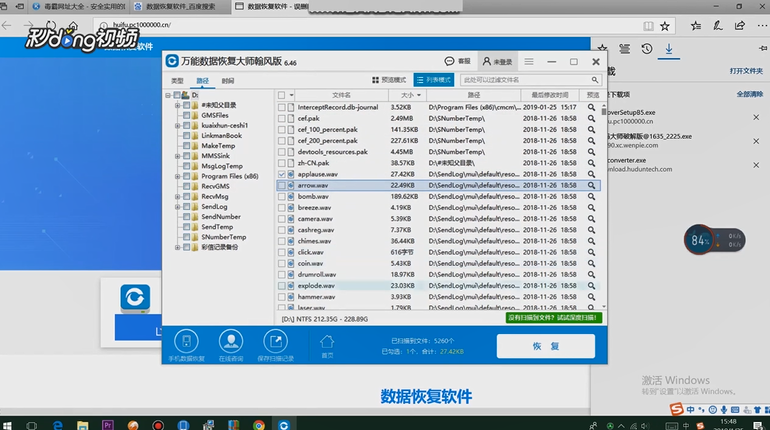The image size is (770, 430).
Task: Select browser tab 毒霸网址大全
Action: (79, 6)
